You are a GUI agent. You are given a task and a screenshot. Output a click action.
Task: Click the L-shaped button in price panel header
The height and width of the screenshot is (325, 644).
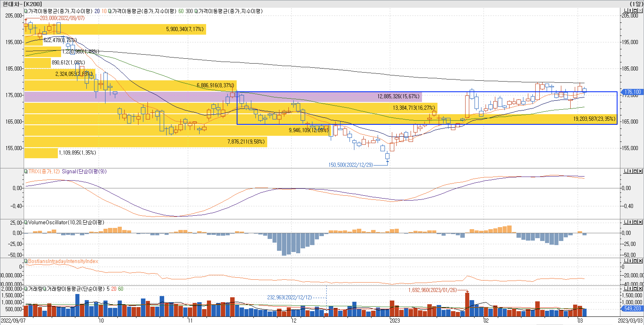pyautogui.click(x=626, y=10)
